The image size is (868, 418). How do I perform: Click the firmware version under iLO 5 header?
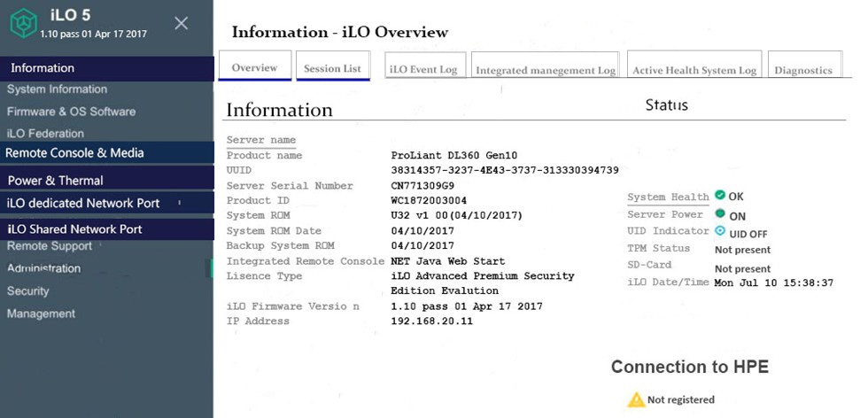point(93,35)
